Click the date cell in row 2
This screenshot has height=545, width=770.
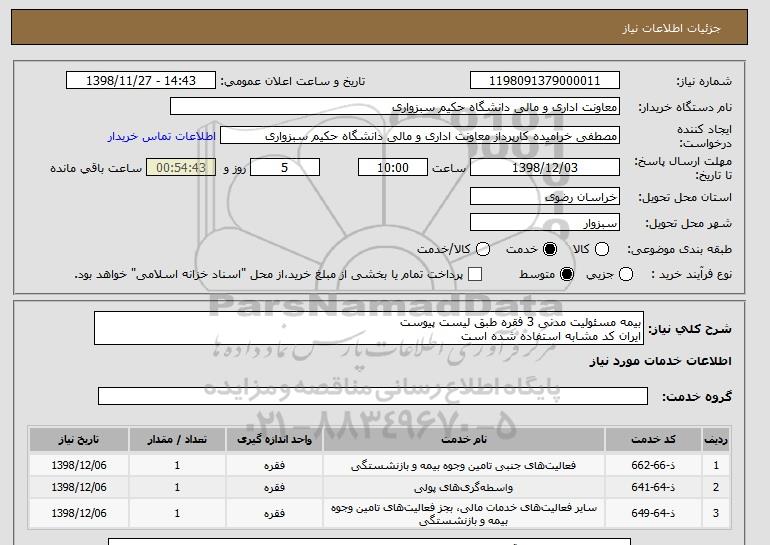point(79,487)
